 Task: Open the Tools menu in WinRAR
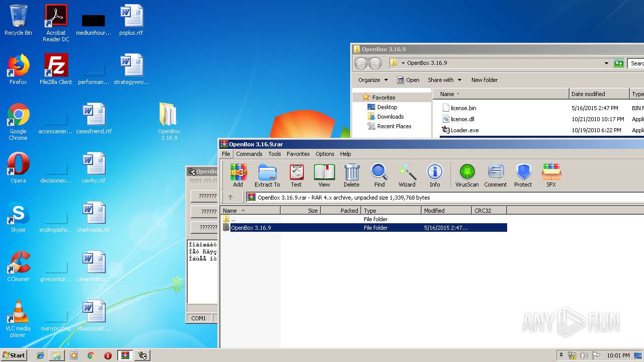click(x=275, y=154)
